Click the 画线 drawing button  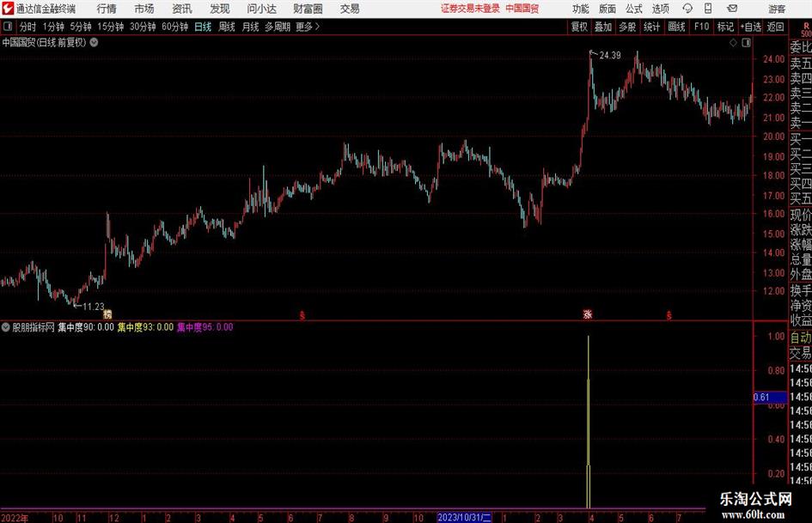pyautogui.click(x=676, y=27)
